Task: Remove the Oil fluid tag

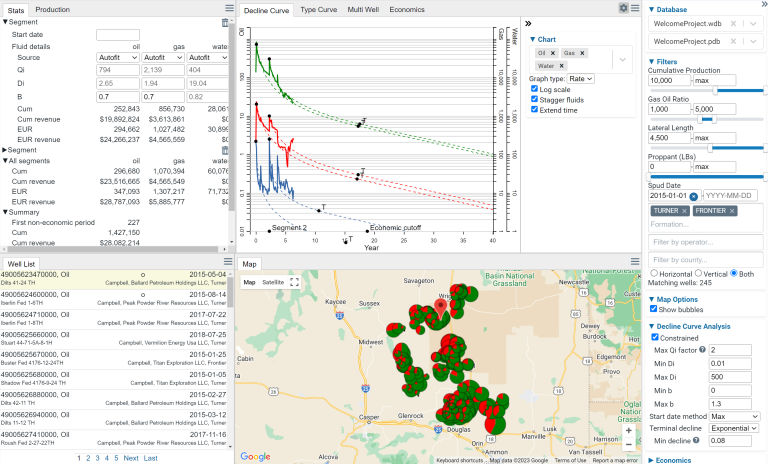Action: (553, 53)
